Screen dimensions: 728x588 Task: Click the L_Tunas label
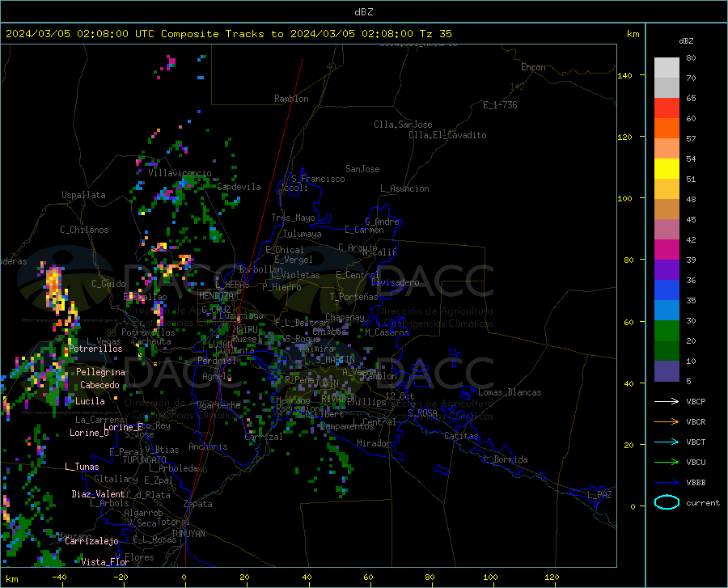(x=82, y=467)
